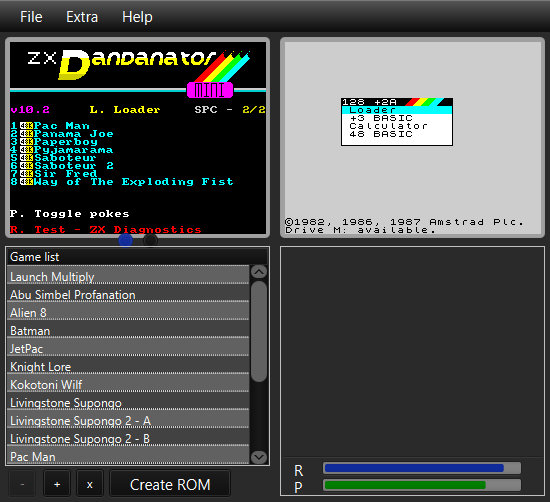Image resolution: width=550 pixels, height=502 pixels.
Task: Select Alien 8 in game list
Action: point(128,312)
